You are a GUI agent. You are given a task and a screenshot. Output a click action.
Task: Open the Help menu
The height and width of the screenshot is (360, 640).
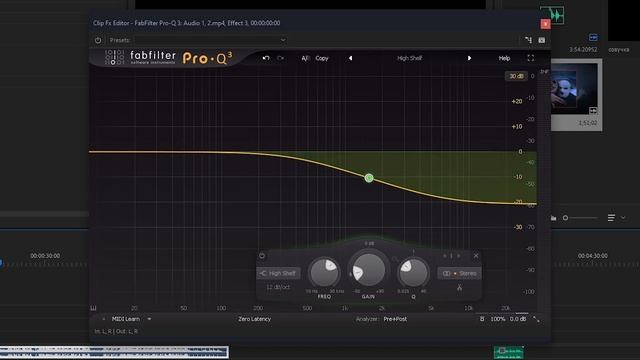click(504, 58)
